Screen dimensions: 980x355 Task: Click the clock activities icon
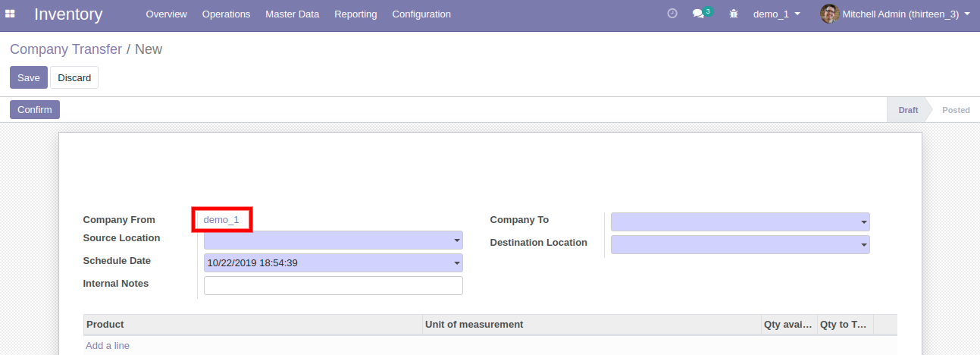(x=672, y=14)
